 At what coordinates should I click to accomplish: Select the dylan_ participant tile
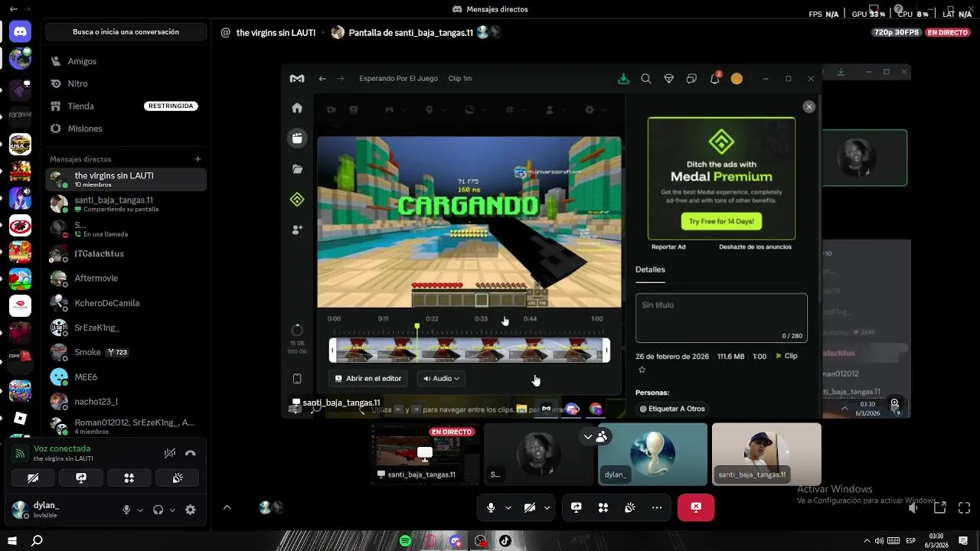pos(652,455)
